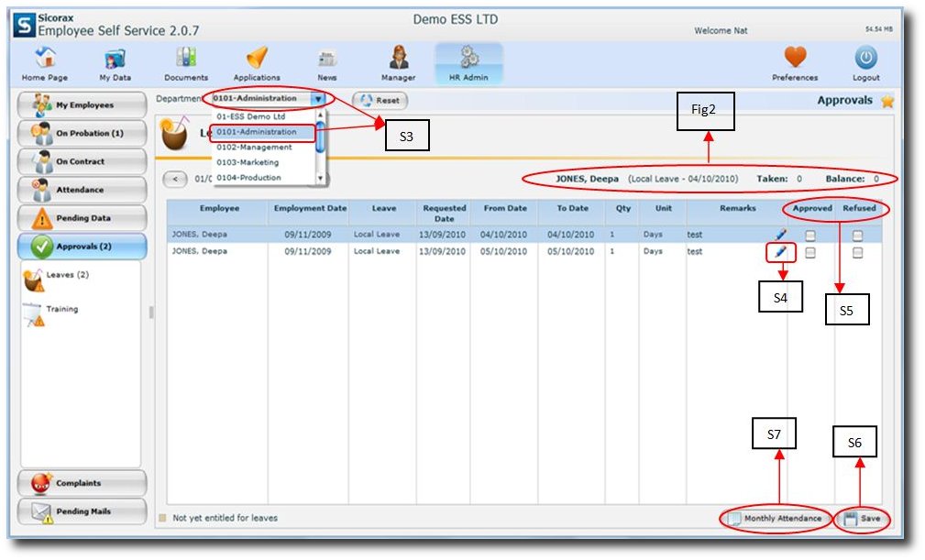Viewport: 925px width, 560px height.
Task: Click the Preferences heart icon
Action: click(795, 59)
